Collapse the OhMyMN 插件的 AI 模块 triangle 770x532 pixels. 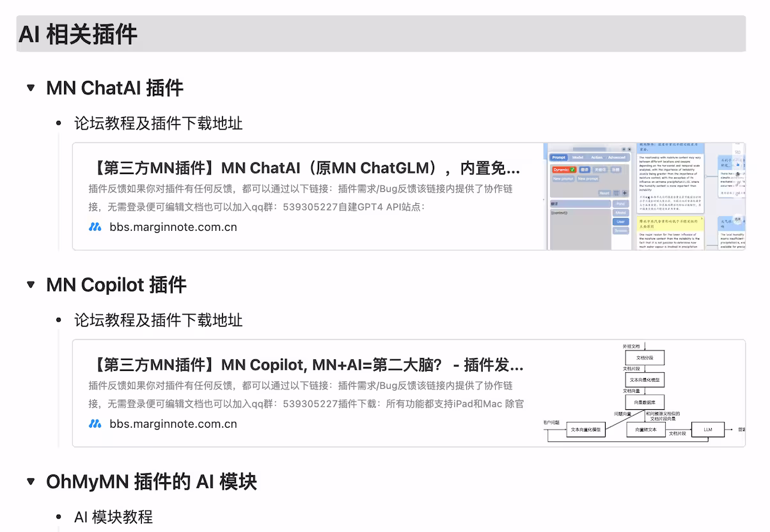[x=31, y=481]
